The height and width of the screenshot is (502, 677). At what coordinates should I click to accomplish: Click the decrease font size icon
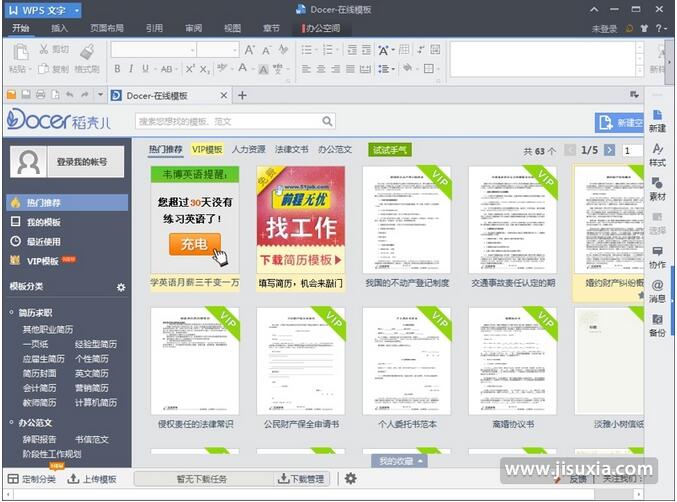click(x=267, y=50)
